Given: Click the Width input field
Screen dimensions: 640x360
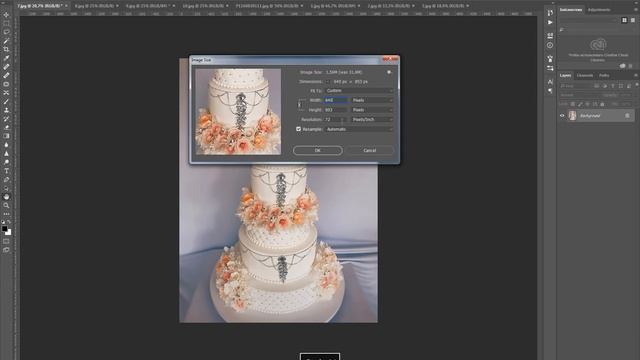Looking at the screenshot, I should pyautogui.click(x=336, y=100).
